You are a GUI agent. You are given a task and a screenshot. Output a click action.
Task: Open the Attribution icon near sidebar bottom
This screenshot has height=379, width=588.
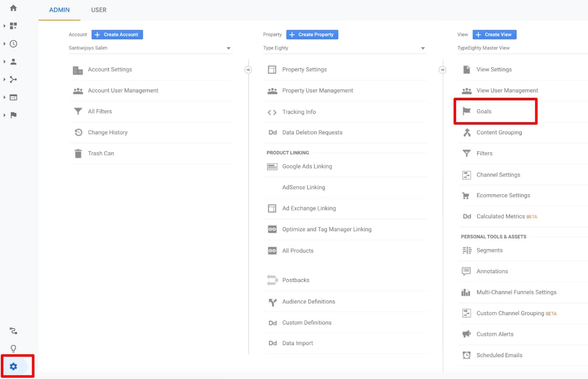(13, 331)
